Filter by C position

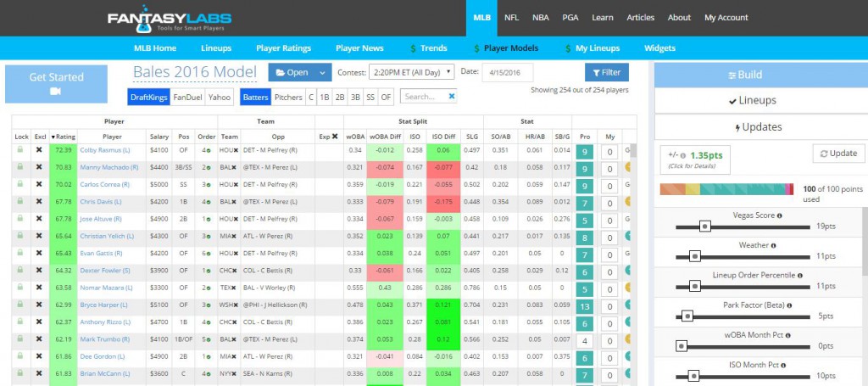(311, 97)
